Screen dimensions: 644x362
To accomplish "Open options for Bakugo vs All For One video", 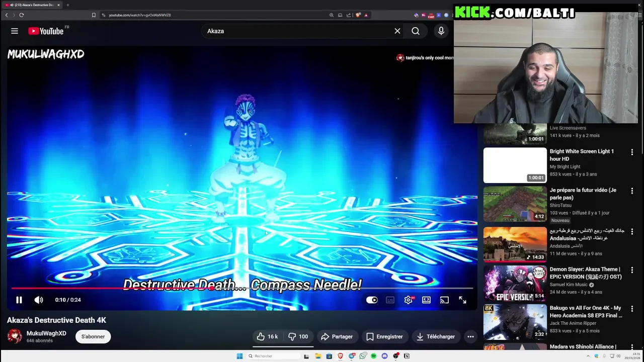I will click(x=632, y=309).
